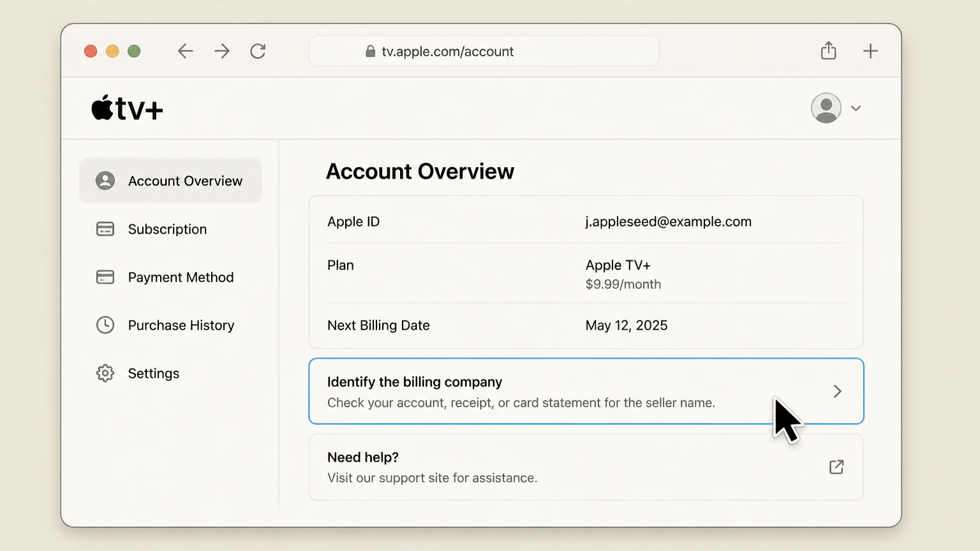The image size is (980, 551).
Task: Click the person icon beside Account Overview
Action: (105, 180)
